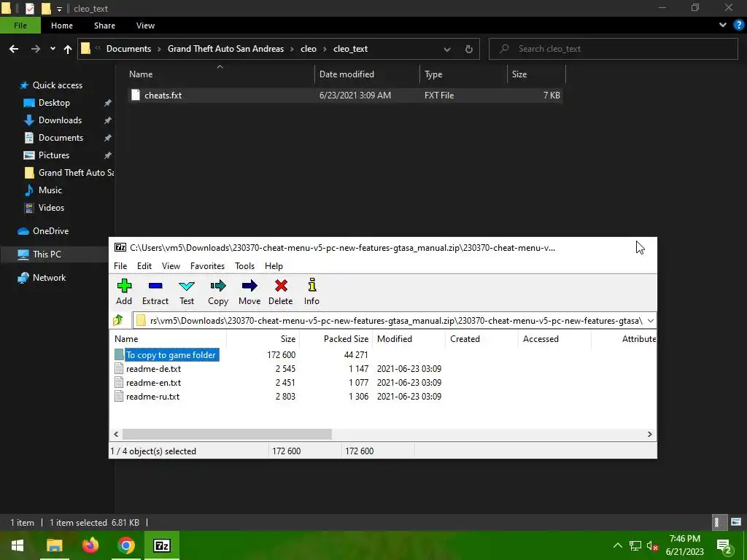Open the View ribbon tab in Explorer
The height and width of the screenshot is (560, 747).
click(145, 26)
